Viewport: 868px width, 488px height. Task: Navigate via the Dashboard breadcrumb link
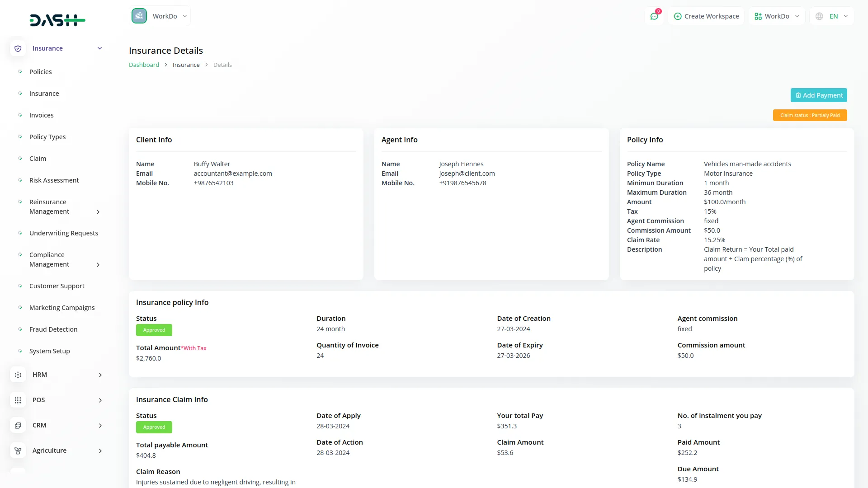(144, 65)
